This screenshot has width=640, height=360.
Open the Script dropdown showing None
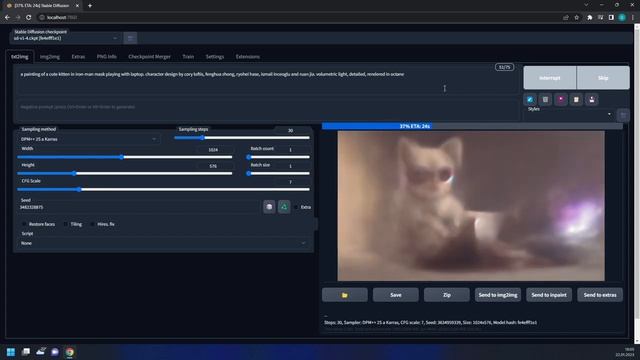coord(163,243)
